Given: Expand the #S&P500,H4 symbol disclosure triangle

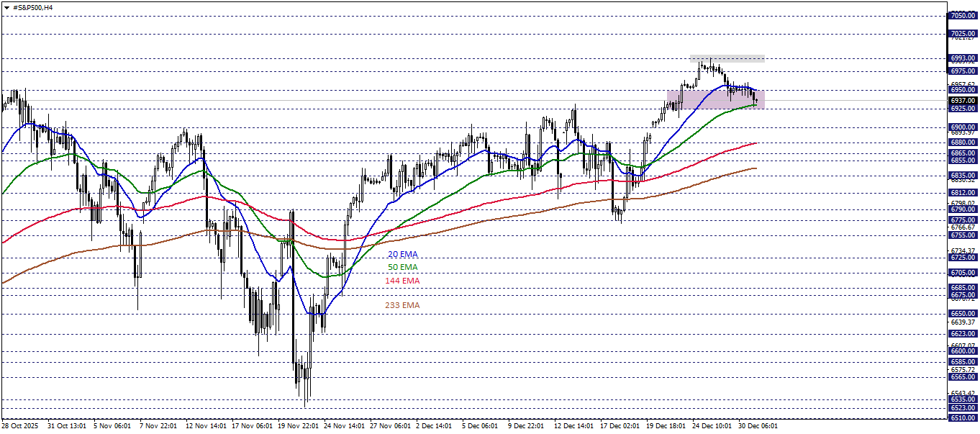Looking at the screenshot, I should click(6, 7).
